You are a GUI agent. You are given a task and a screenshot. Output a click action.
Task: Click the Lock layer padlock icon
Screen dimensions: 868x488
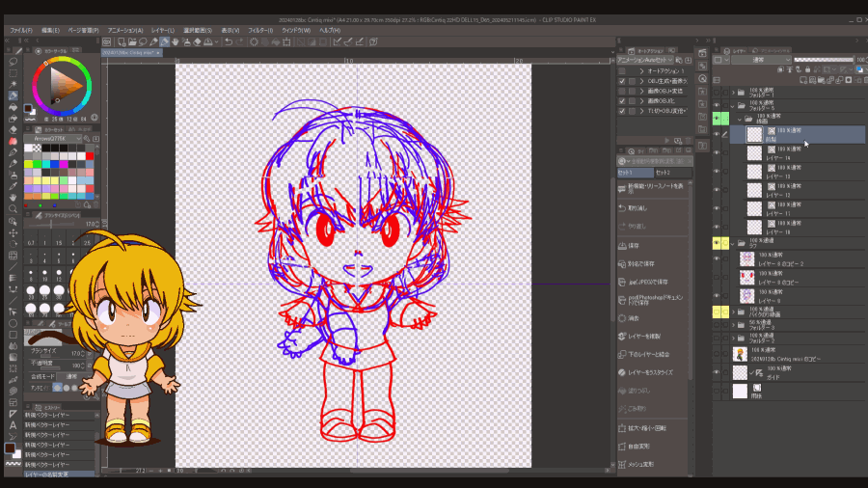(x=807, y=69)
